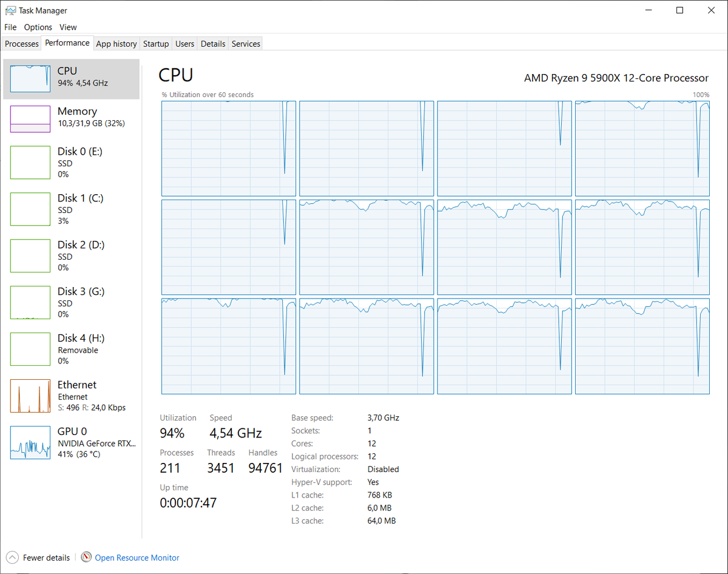728x574 pixels.
Task: Click the Fewer details chevron icon
Action: tap(12, 558)
